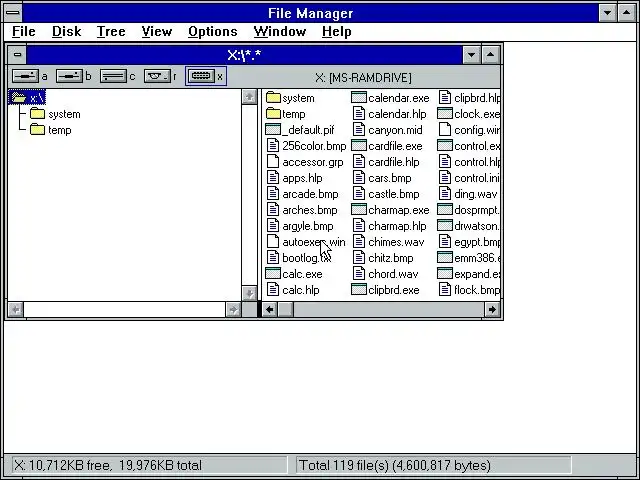This screenshot has width=640, height=480.
Task: Click charmap.hlp file name
Action: click(397, 226)
